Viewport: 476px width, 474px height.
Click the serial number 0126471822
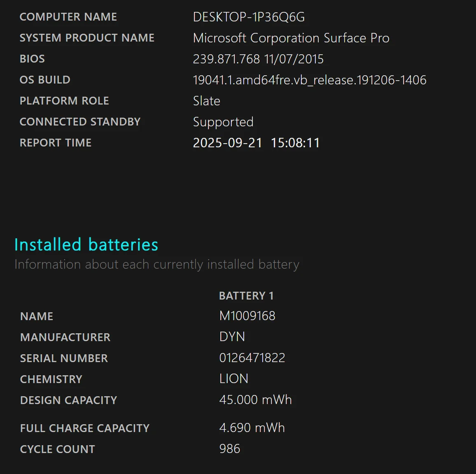tap(252, 358)
